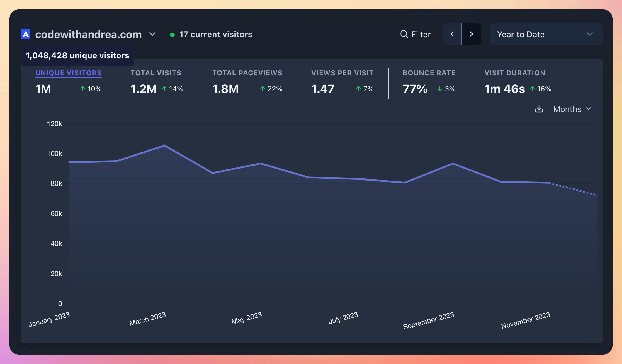This screenshot has width=622, height=364.
Task: Open the Months interval dropdown
Action: 572,109
